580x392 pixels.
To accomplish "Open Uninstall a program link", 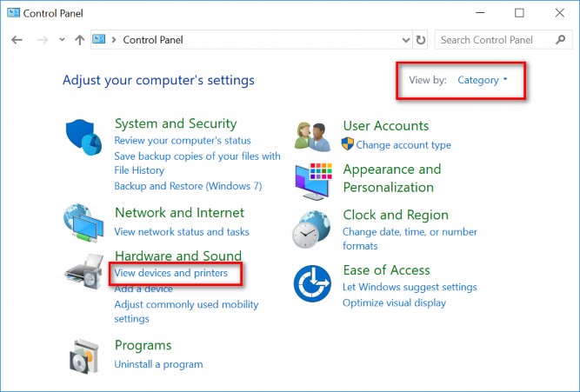I will coord(158,364).
